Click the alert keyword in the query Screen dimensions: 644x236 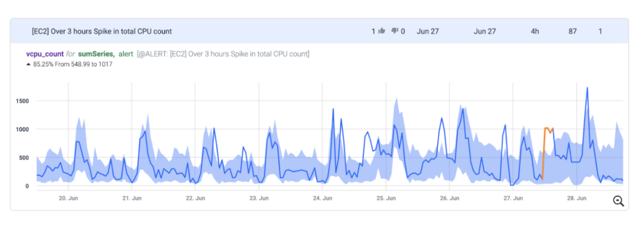[126, 54]
